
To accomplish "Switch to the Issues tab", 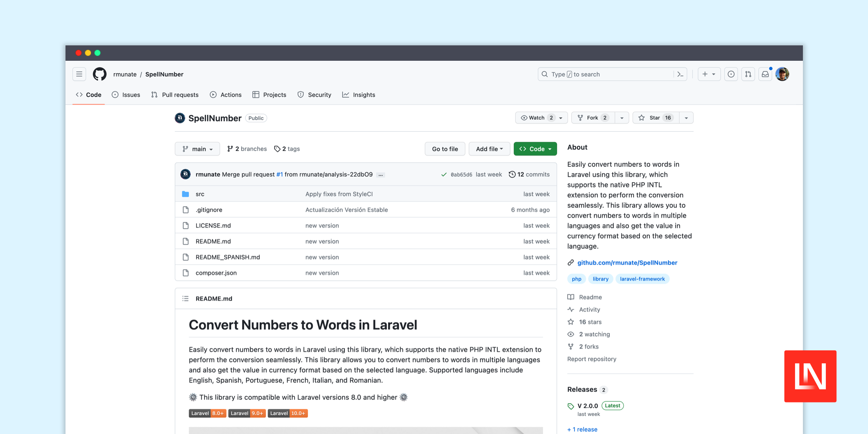I will (x=126, y=95).
